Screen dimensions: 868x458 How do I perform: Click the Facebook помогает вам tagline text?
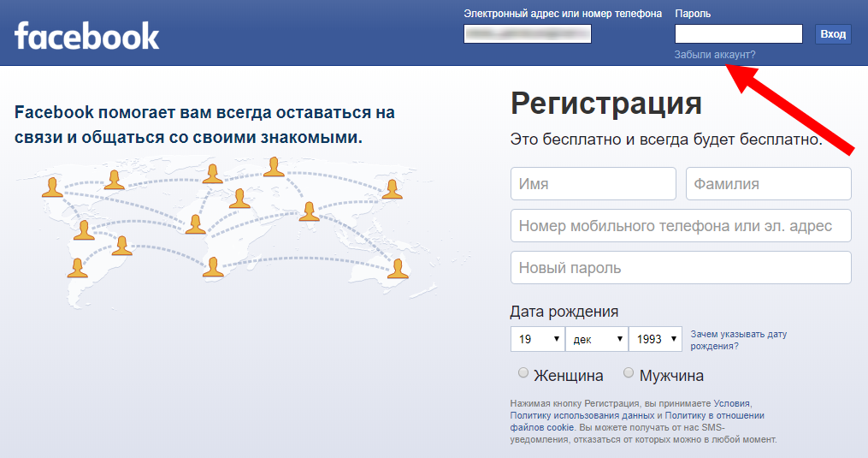204,125
